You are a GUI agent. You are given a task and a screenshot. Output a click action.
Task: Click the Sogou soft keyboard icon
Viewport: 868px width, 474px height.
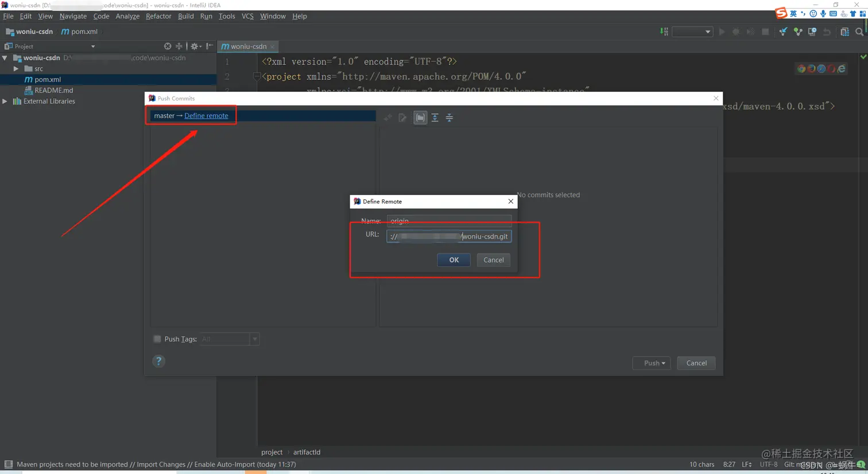click(x=833, y=14)
